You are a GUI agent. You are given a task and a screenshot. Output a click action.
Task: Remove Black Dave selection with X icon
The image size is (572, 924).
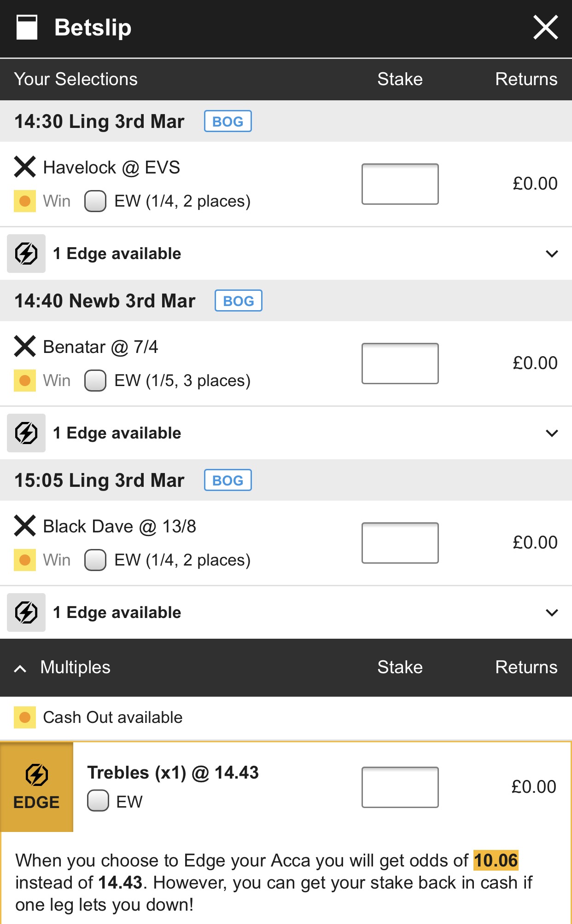coord(25,526)
